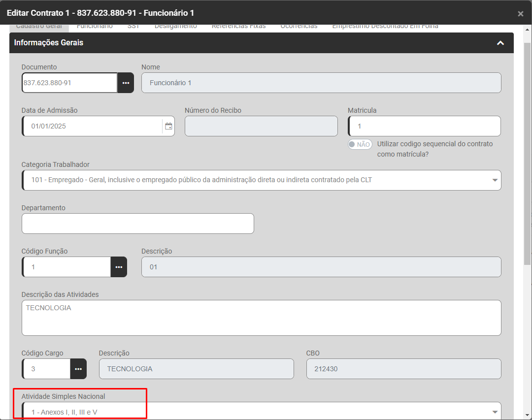Click the Documento input field
532x420 pixels.
coord(69,83)
